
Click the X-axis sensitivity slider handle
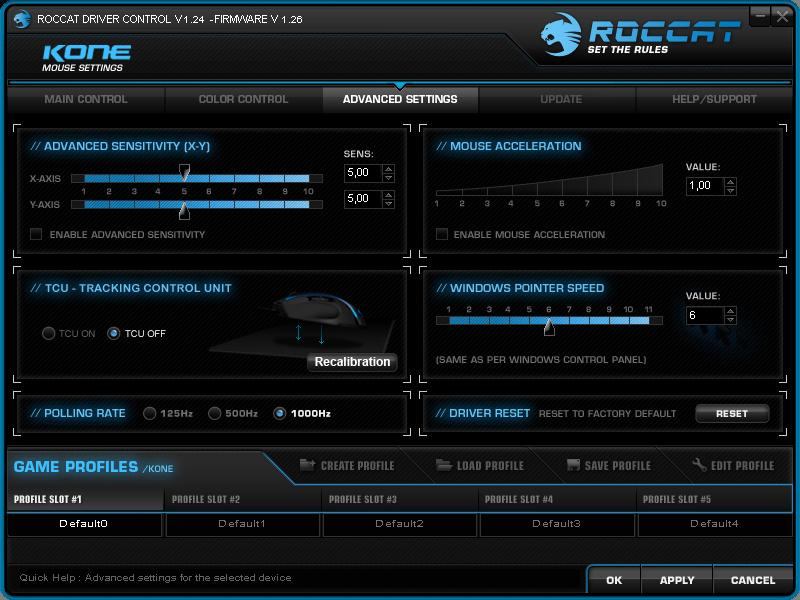click(x=184, y=172)
